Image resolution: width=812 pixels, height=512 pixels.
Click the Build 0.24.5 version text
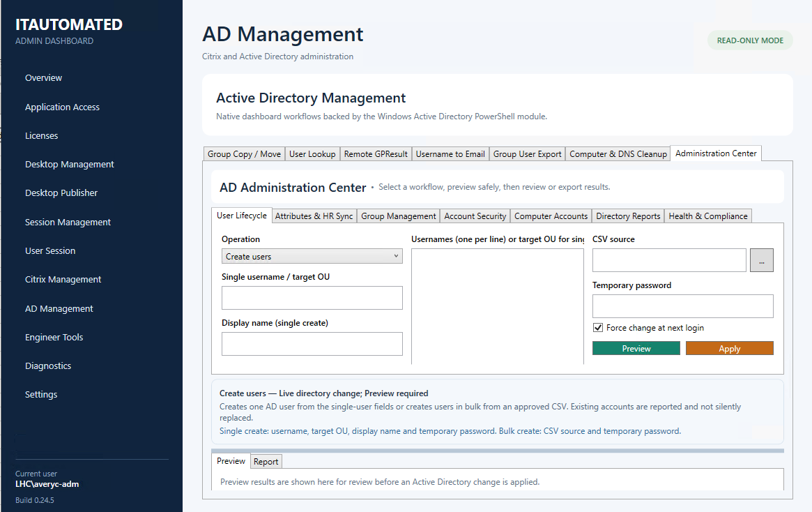coord(35,500)
